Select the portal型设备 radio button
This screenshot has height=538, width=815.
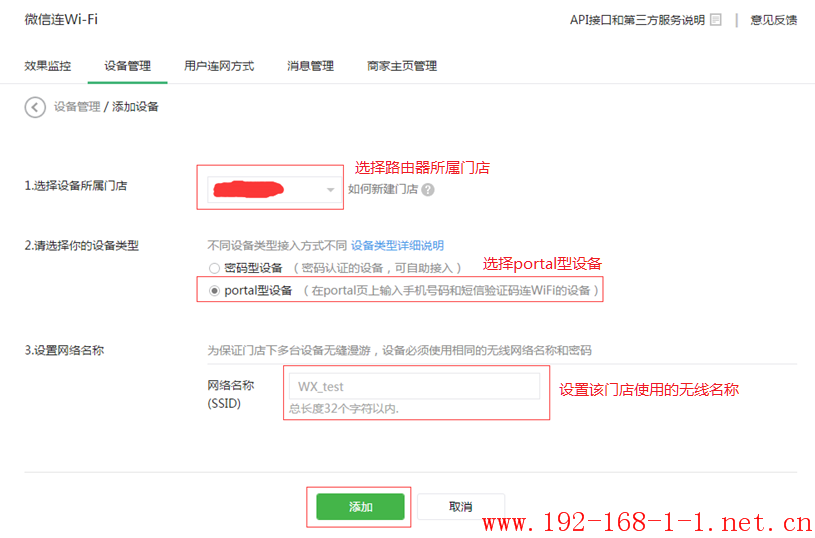tap(214, 291)
